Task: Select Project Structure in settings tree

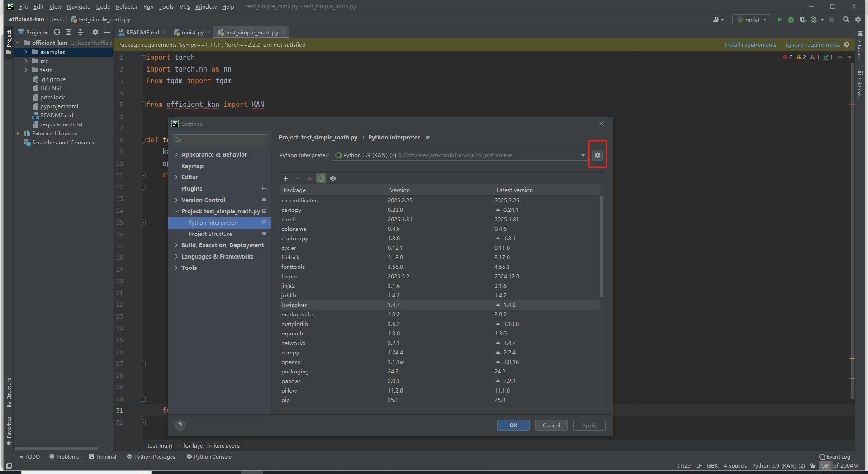Action: (x=210, y=234)
